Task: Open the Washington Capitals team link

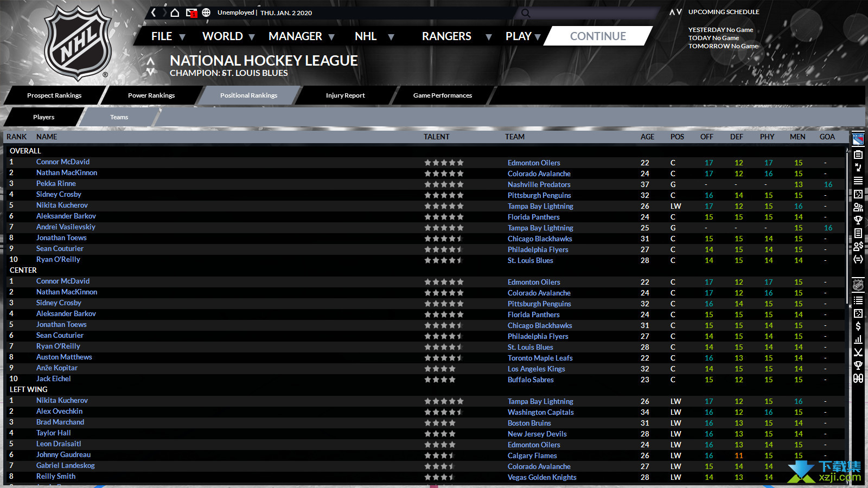Action: 540,412
